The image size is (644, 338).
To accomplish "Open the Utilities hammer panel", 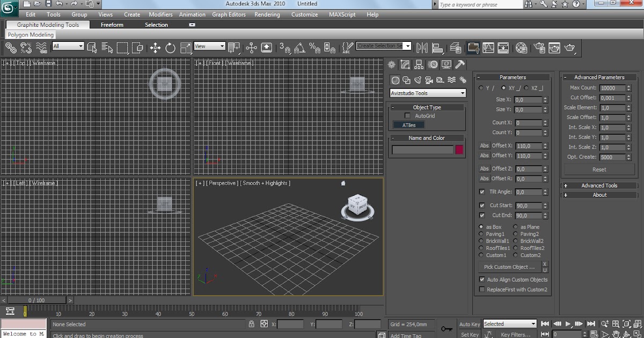I will tap(460, 65).
